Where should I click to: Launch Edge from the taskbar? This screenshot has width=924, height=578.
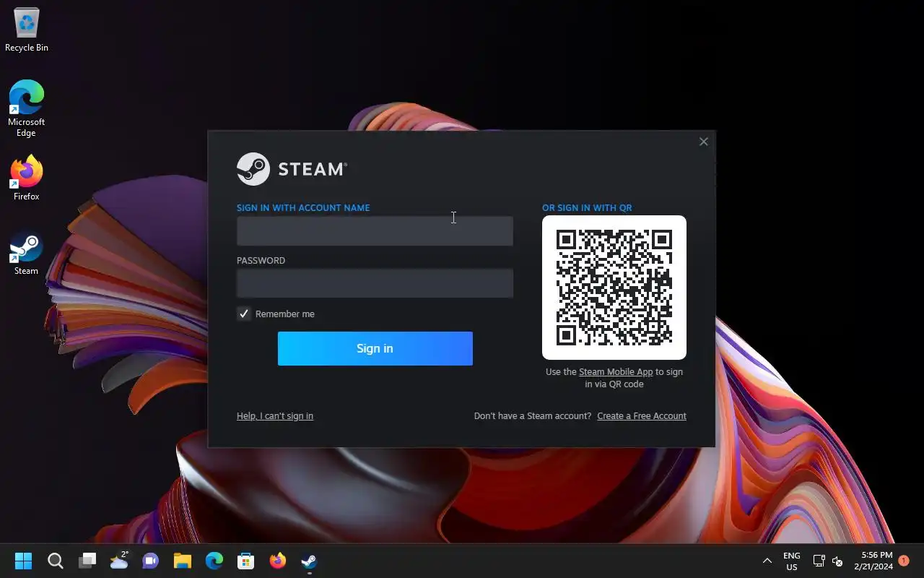[214, 561]
